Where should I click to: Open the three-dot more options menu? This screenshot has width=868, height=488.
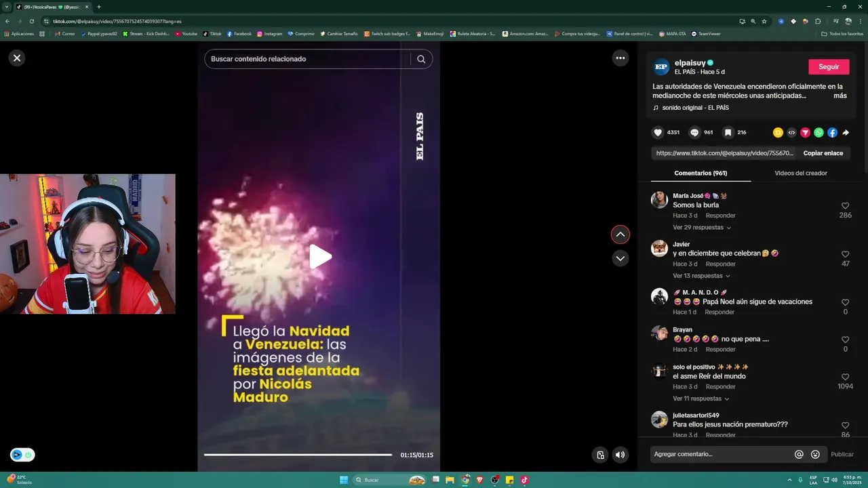[620, 58]
